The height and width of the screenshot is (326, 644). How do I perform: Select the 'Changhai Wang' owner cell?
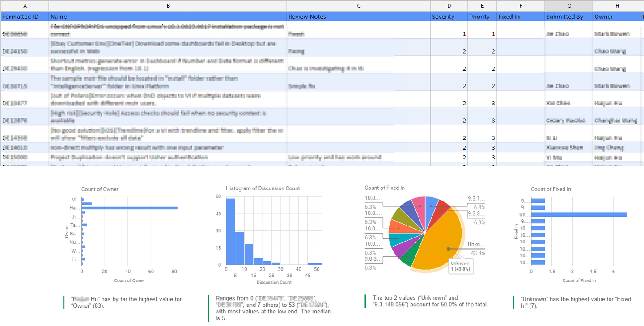click(617, 117)
